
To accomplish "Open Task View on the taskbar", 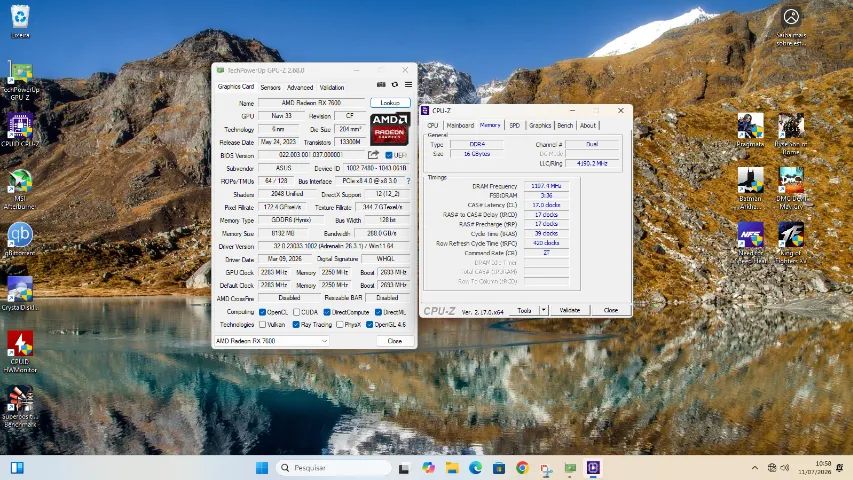I will [x=404, y=468].
